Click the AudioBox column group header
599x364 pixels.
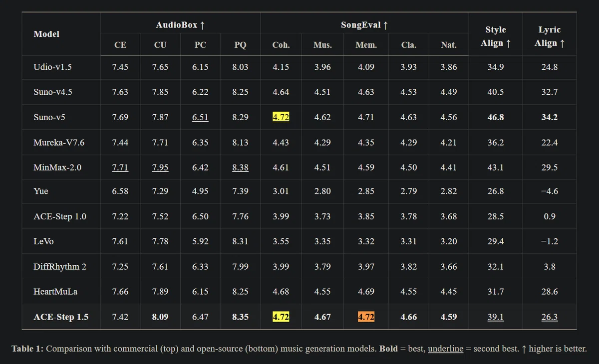click(180, 24)
